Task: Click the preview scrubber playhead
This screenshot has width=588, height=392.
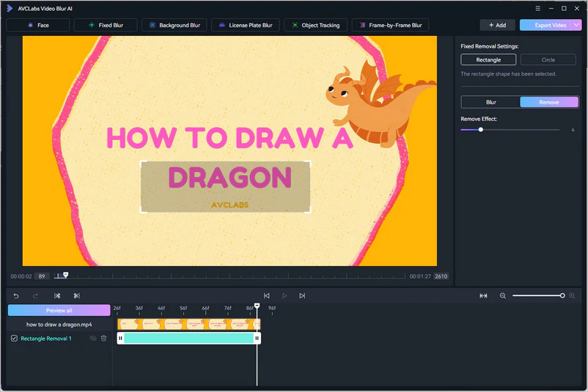Action: [66, 275]
